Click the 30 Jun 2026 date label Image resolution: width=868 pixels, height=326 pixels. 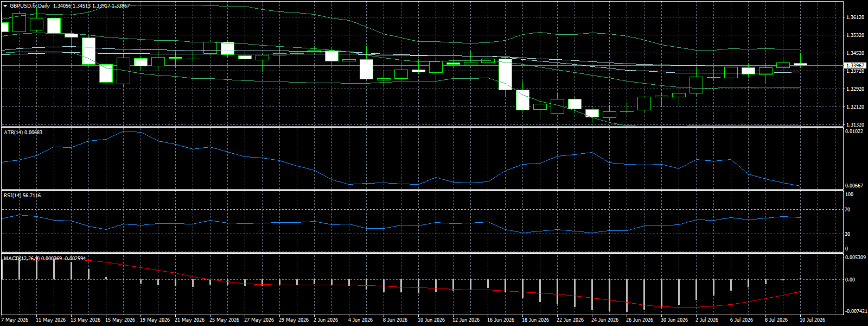(x=675, y=320)
